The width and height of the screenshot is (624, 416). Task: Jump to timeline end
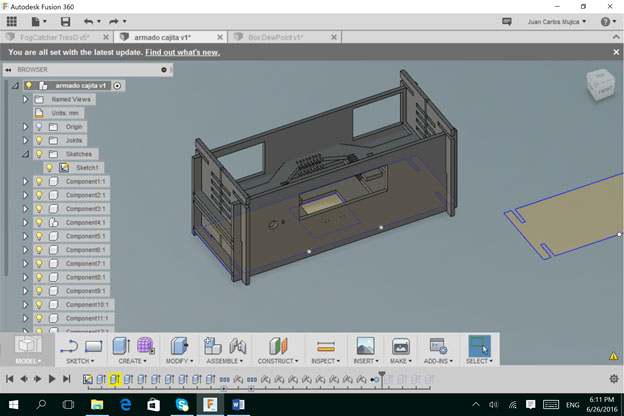coord(67,379)
